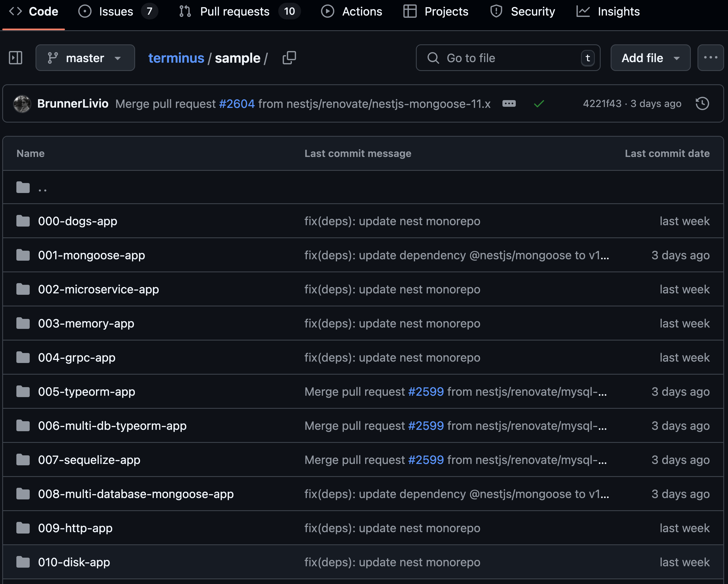Viewport: 728px width, 584px height.
Task: Open the more options three-dot menu
Action: (710, 58)
